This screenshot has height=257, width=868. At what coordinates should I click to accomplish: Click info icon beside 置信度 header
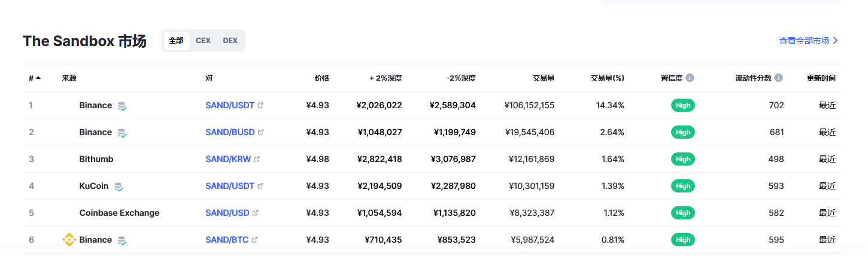(x=690, y=78)
